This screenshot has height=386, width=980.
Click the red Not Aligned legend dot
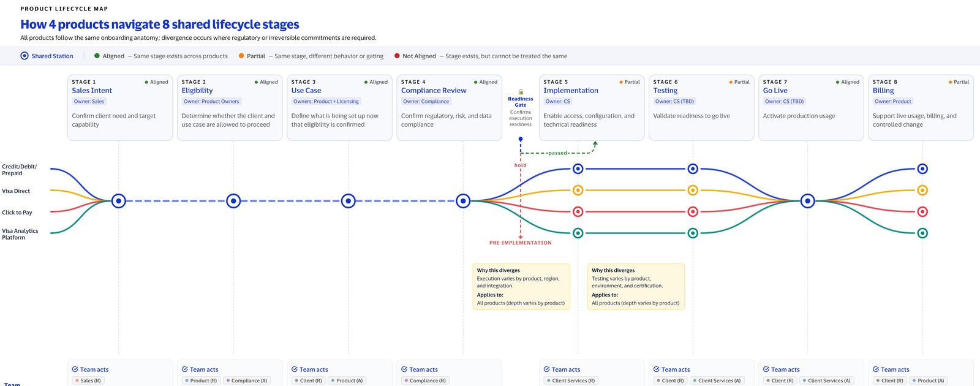(x=397, y=56)
